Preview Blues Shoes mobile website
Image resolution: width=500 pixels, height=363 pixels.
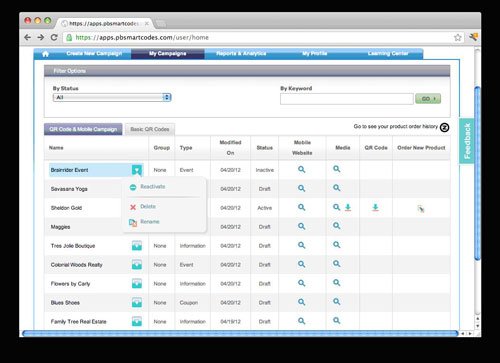[x=302, y=302]
